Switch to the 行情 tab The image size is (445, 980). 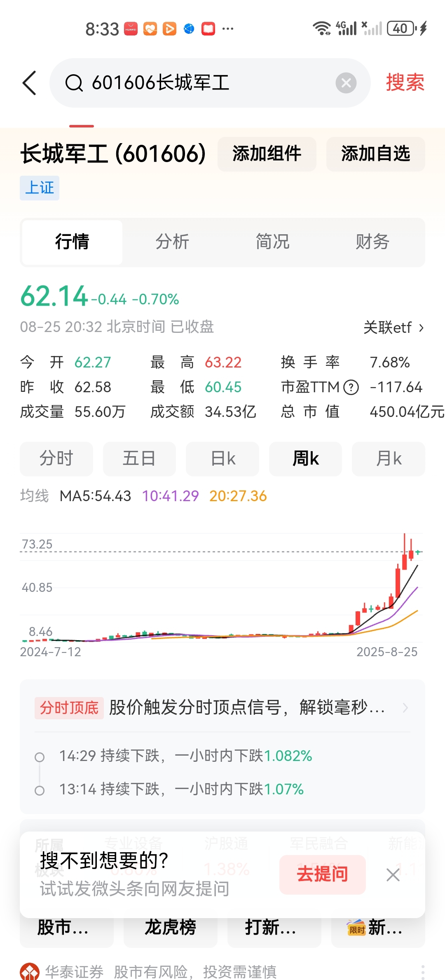tap(72, 242)
